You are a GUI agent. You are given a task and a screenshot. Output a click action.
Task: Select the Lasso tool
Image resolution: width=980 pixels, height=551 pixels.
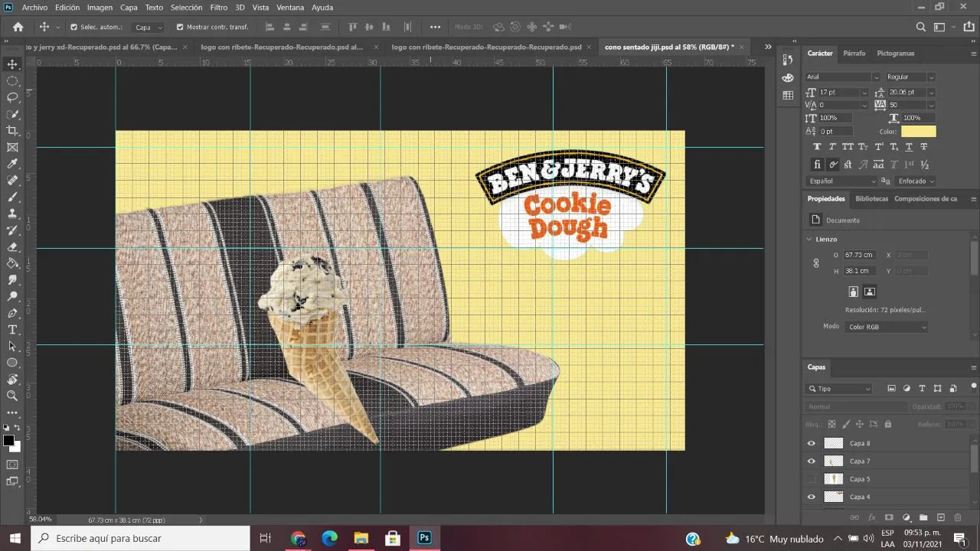click(12, 97)
